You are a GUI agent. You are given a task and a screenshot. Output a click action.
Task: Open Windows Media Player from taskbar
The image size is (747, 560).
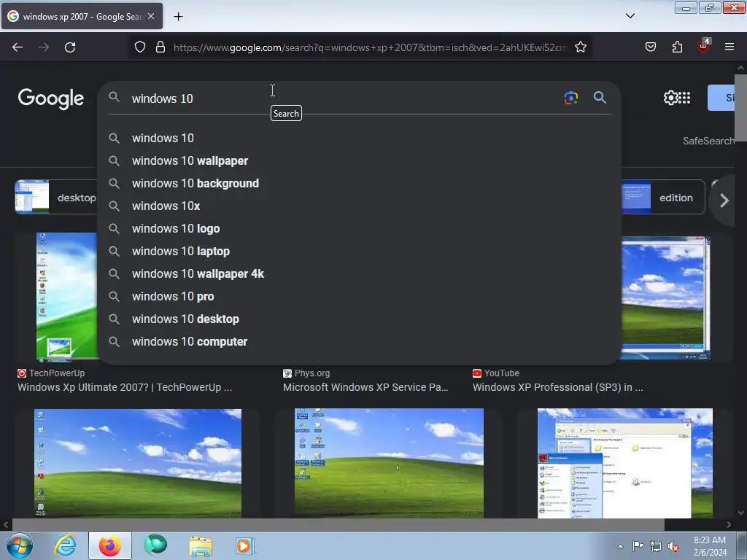[x=245, y=545]
